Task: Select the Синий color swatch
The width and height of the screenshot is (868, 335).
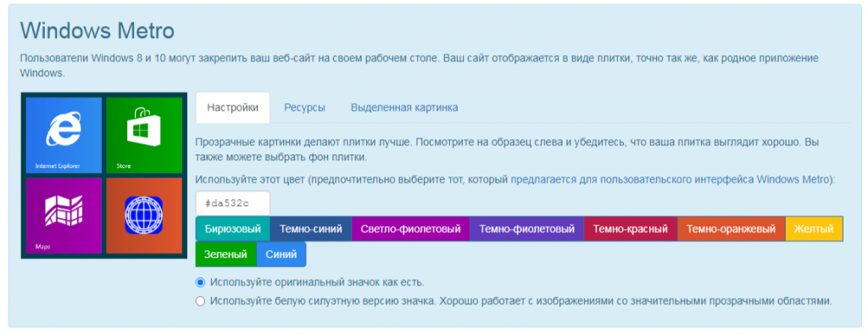Action: 281,254
